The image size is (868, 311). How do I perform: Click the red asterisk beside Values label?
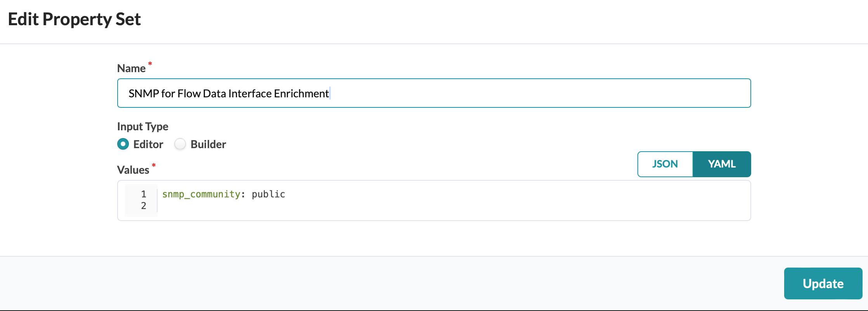click(x=154, y=165)
